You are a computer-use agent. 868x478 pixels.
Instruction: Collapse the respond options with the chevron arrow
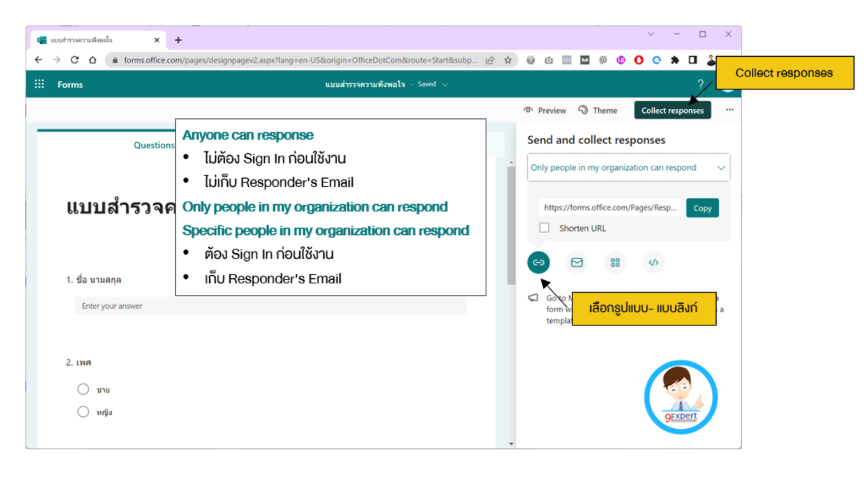pyautogui.click(x=721, y=167)
